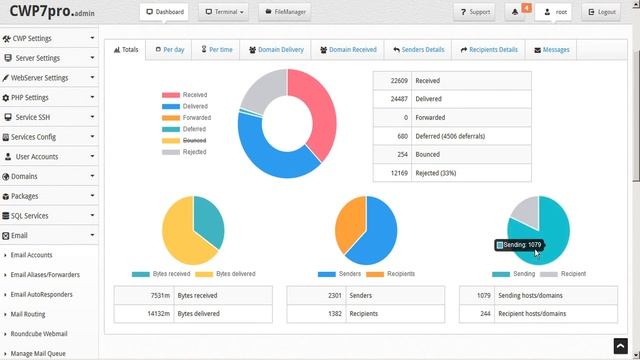Expand User Accounts menu arrow
This screenshot has height=360, width=640.
[92, 156]
